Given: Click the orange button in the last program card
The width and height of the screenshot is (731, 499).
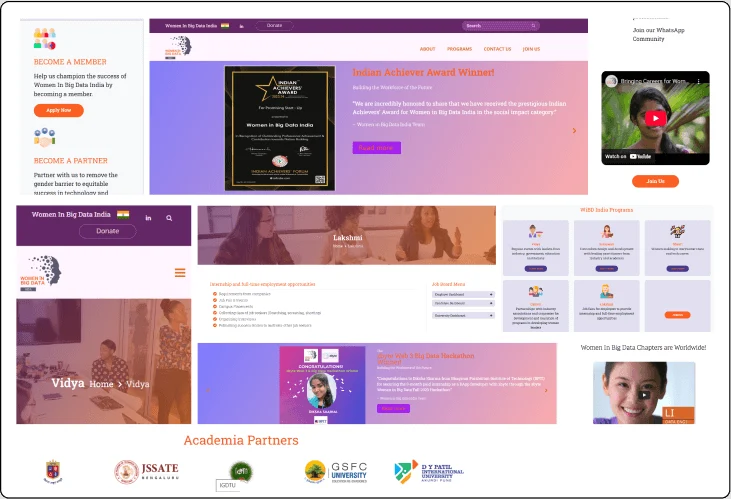Looking at the screenshot, I should (x=677, y=315).
